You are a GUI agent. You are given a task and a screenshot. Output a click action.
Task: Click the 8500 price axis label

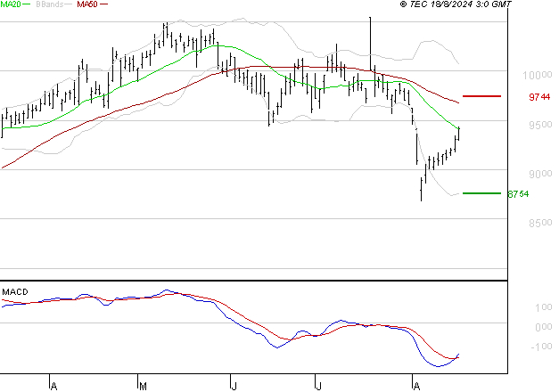(x=540, y=223)
